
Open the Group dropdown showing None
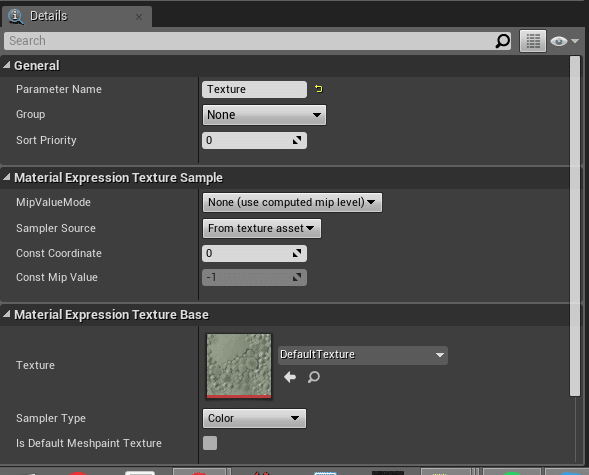tap(264, 115)
